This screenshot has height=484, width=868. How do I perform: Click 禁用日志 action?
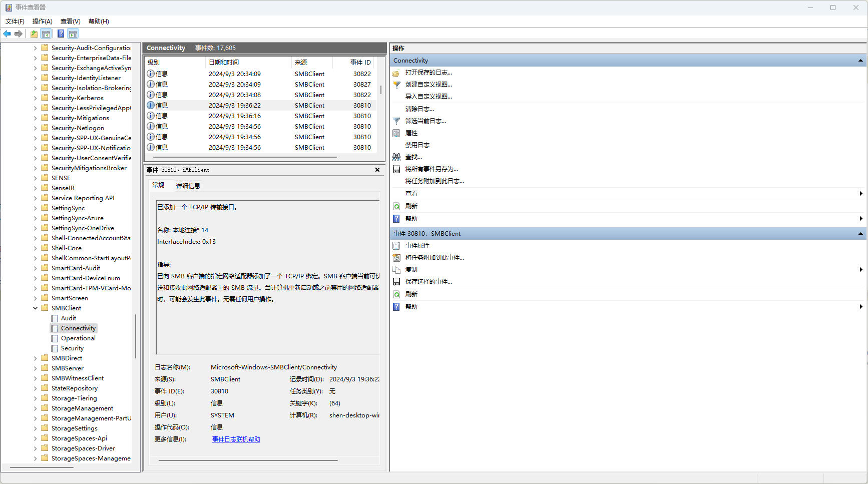pos(417,145)
